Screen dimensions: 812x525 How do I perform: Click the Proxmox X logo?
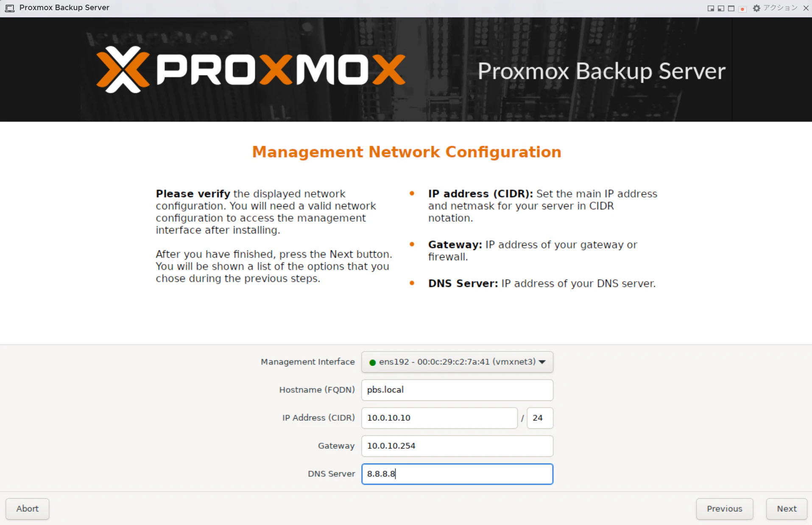[123, 69]
